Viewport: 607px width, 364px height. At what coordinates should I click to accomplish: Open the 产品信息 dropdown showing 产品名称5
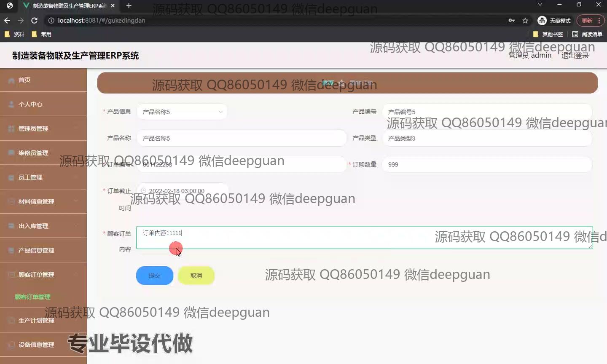click(x=182, y=112)
